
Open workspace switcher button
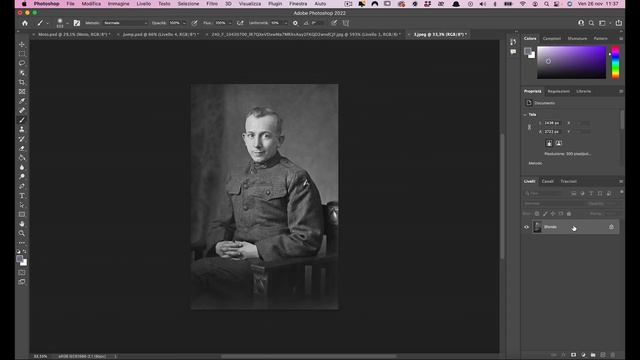point(602,23)
